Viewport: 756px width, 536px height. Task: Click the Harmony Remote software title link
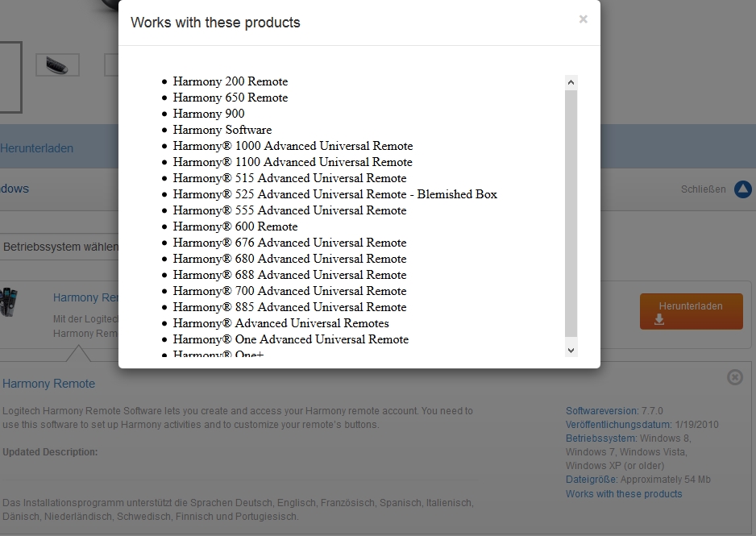85,297
